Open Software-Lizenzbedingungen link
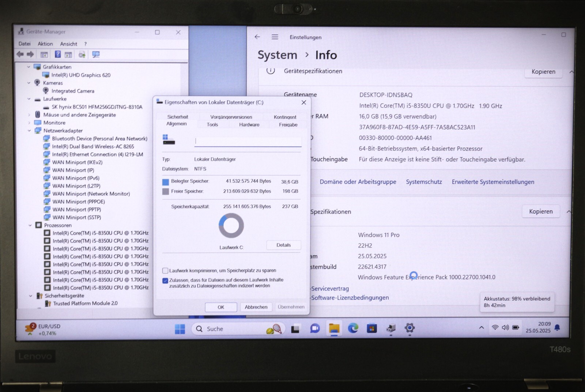Screen dimensions: 585x392 click(x=350, y=298)
